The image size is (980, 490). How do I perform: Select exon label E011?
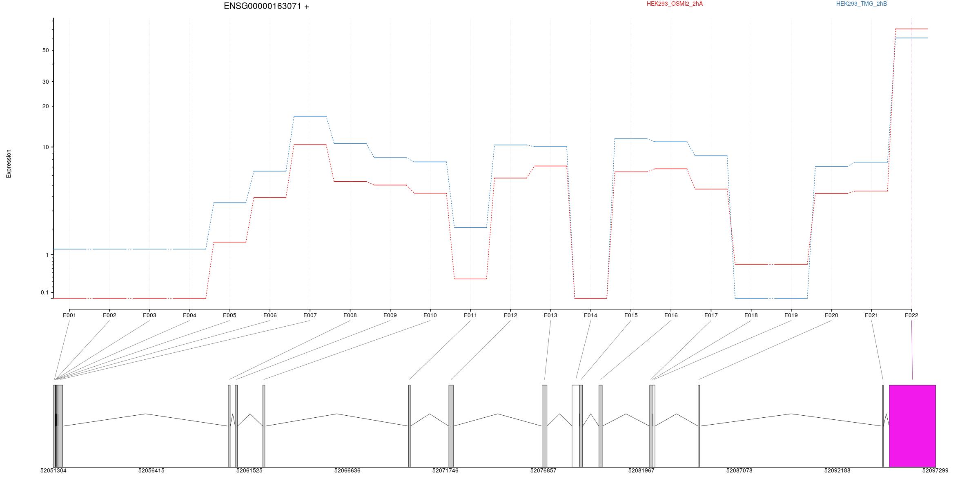tap(470, 315)
